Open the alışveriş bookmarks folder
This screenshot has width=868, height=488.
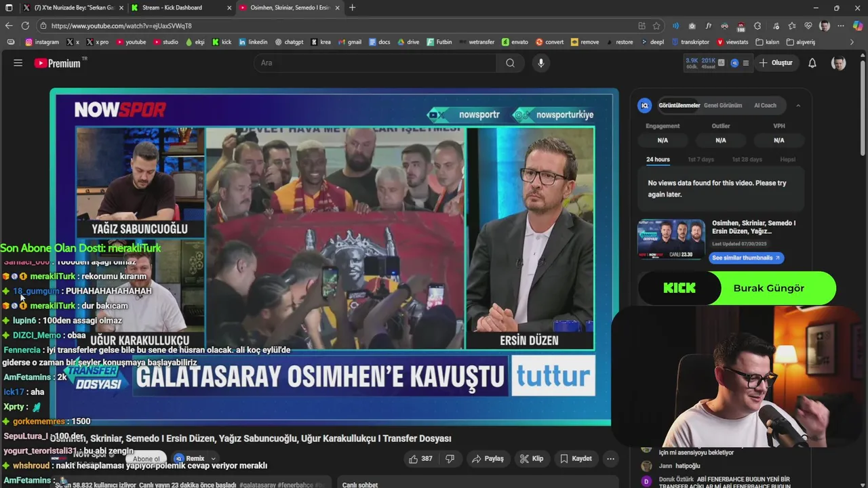click(x=800, y=42)
